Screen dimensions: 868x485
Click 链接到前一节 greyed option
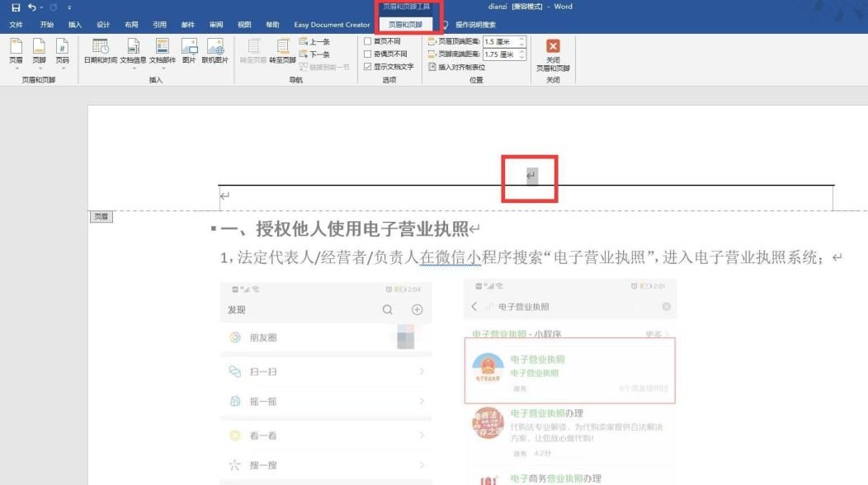pyautogui.click(x=324, y=67)
